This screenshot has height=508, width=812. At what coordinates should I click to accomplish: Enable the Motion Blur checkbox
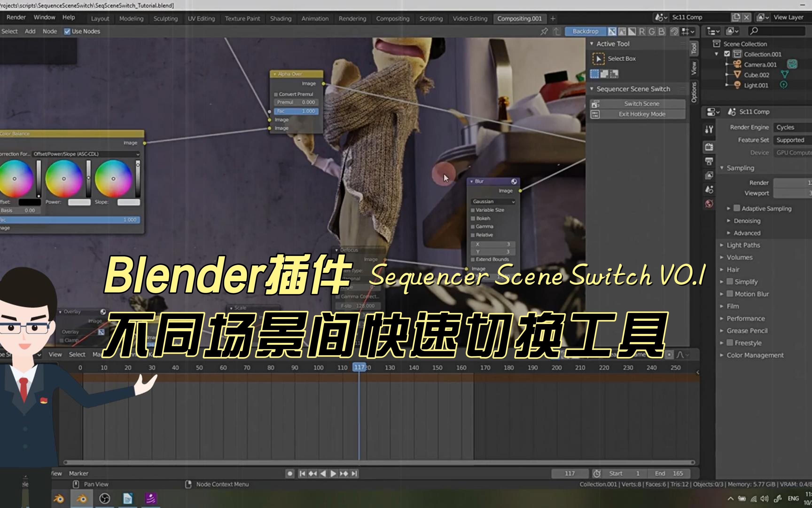click(x=730, y=294)
